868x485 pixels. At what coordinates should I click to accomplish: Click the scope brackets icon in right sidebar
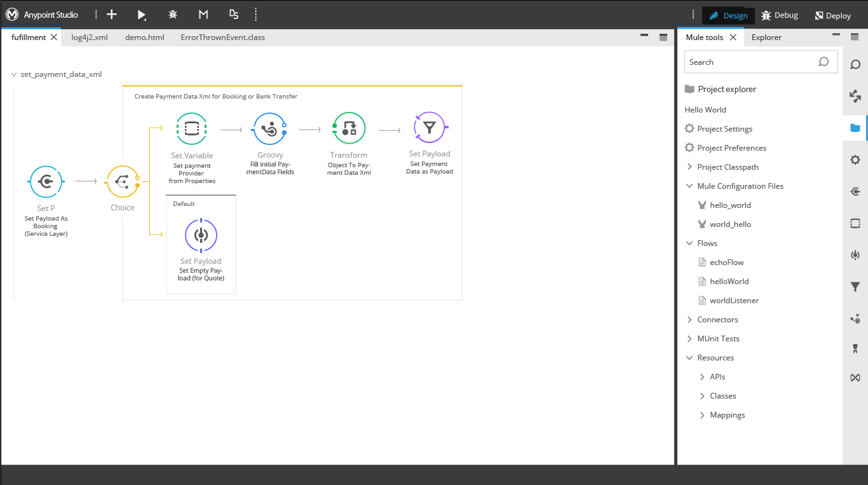tap(855, 223)
